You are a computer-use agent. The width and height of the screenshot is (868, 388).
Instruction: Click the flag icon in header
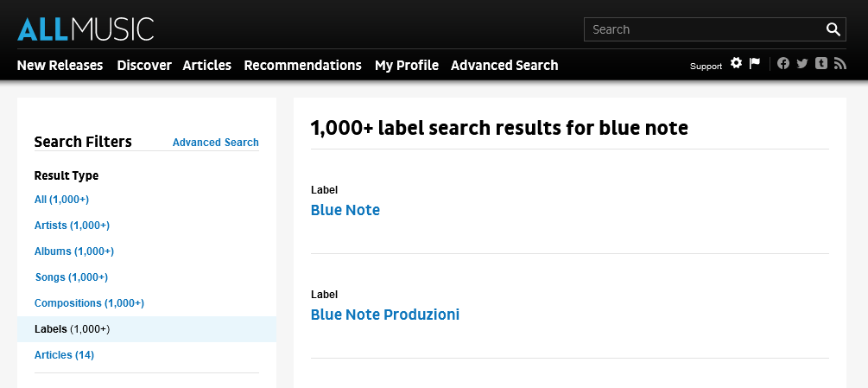(x=754, y=63)
